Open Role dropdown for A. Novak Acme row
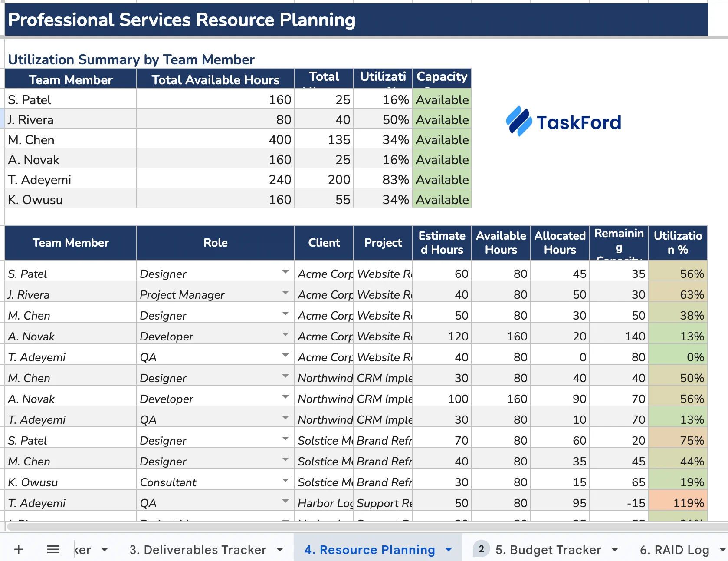728x561 pixels. (x=285, y=335)
